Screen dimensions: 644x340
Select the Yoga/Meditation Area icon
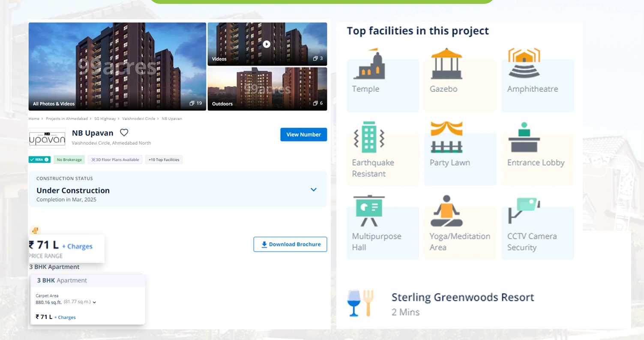447,211
